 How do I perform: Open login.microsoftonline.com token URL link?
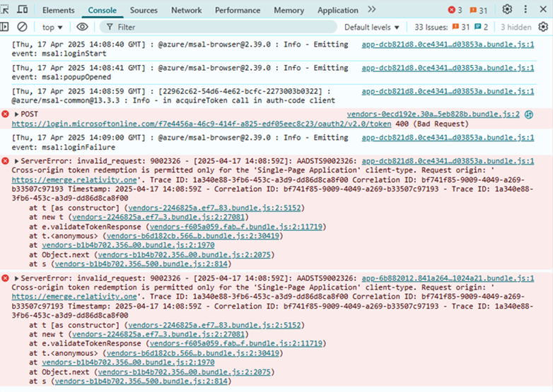(202, 124)
